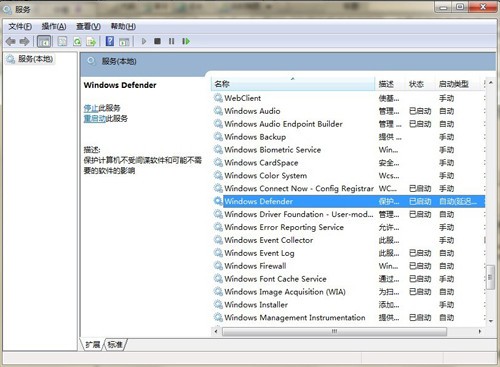The width and height of the screenshot is (500, 367).
Task: Sort by the 状态 column header
Action: (420, 84)
